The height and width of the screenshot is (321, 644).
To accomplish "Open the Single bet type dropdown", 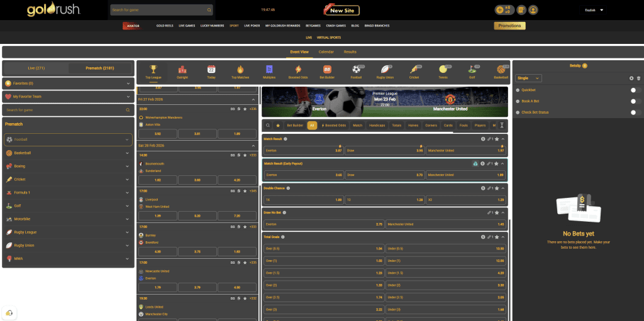I will click(x=528, y=78).
